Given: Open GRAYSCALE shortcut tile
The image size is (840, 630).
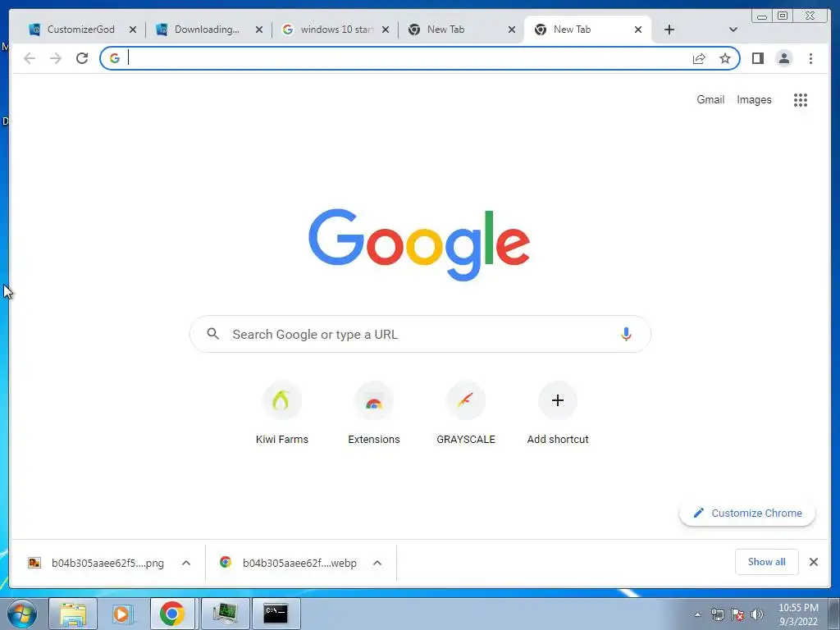Looking at the screenshot, I should pos(466,413).
